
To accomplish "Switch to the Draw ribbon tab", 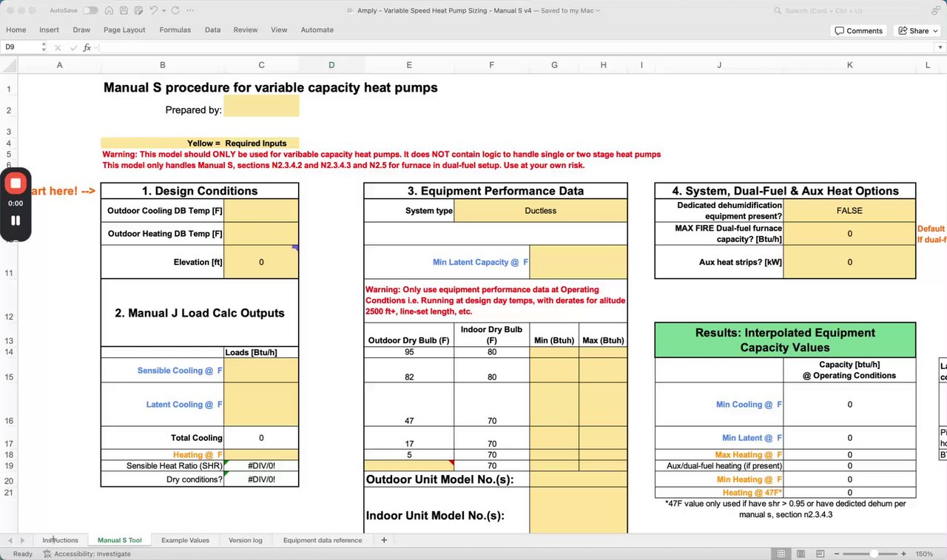I will [81, 30].
